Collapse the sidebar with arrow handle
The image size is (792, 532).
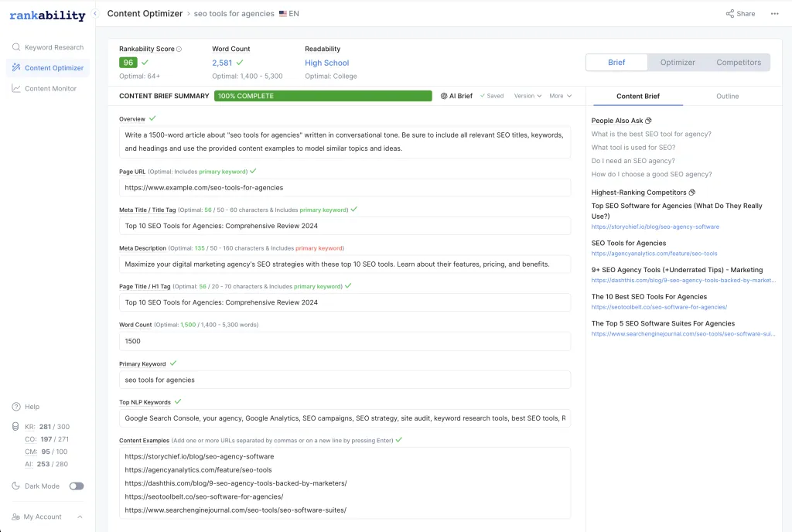(x=95, y=13)
